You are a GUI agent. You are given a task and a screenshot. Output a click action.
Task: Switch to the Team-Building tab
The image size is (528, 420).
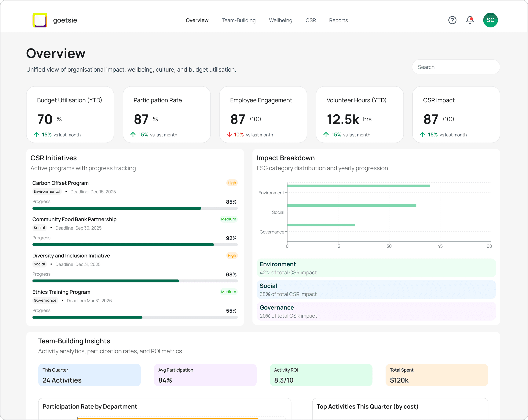[x=239, y=20]
